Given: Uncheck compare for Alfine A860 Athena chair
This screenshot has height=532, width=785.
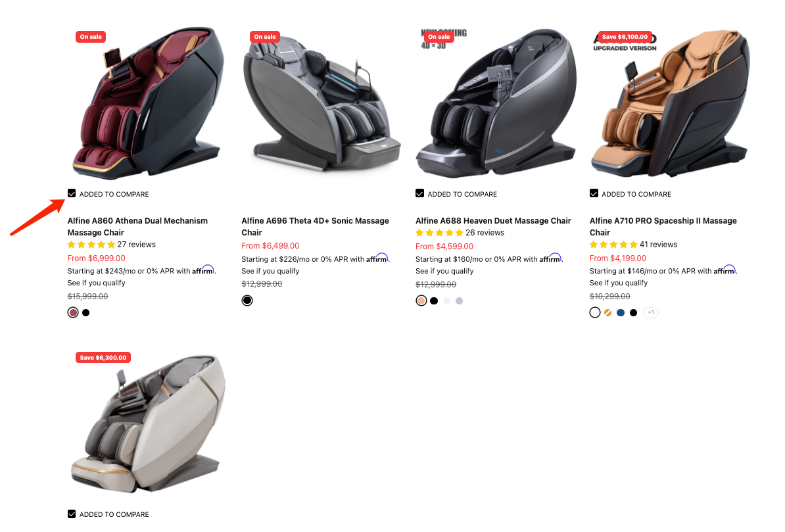Looking at the screenshot, I should click(72, 193).
